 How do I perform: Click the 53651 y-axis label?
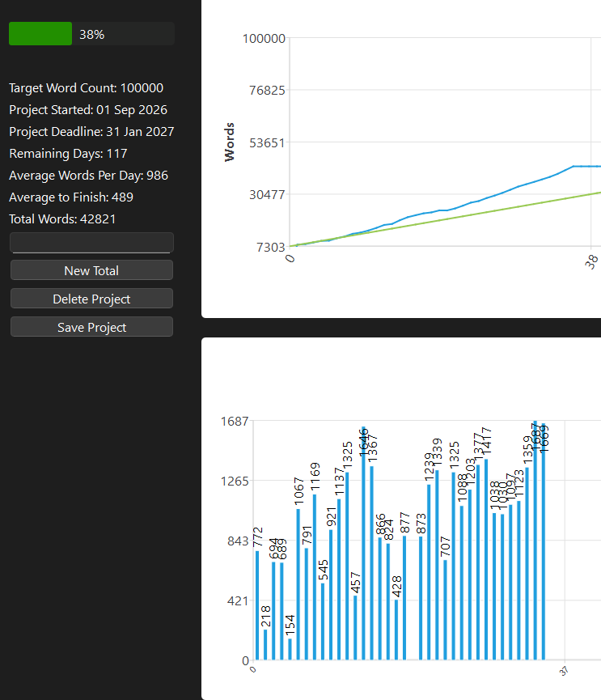[x=267, y=143]
